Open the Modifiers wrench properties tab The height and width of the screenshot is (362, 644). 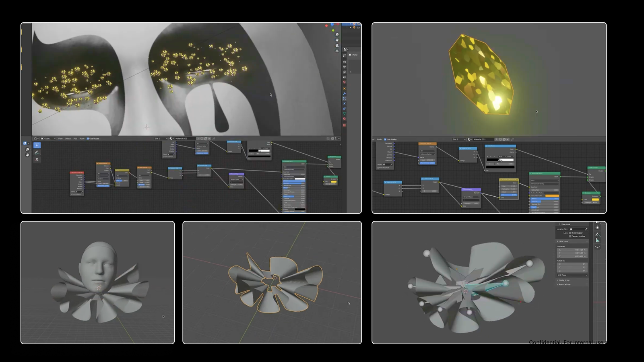click(x=344, y=94)
